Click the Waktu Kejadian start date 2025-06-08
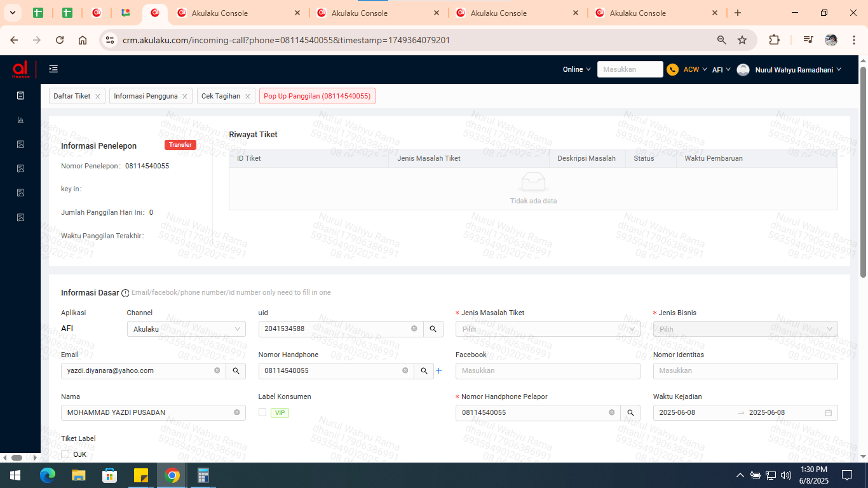This screenshot has width=868, height=488. (x=677, y=412)
